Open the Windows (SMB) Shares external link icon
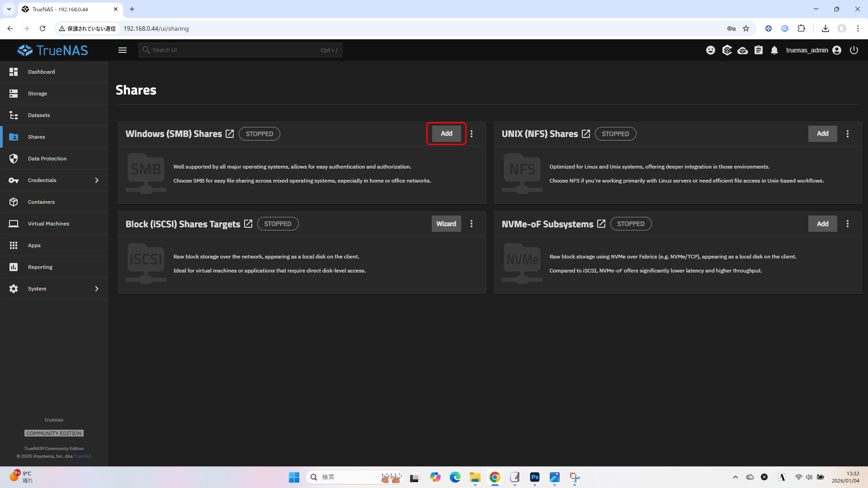The height and width of the screenshot is (488, 868). click(x=230, y=134)
